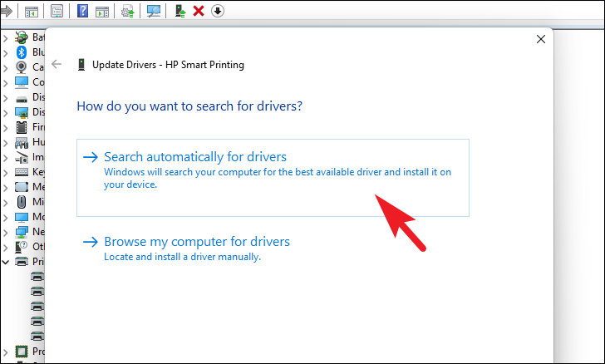Select the Processors chip icon in tree
Screen dimensions: 605x364
(22, 352)
